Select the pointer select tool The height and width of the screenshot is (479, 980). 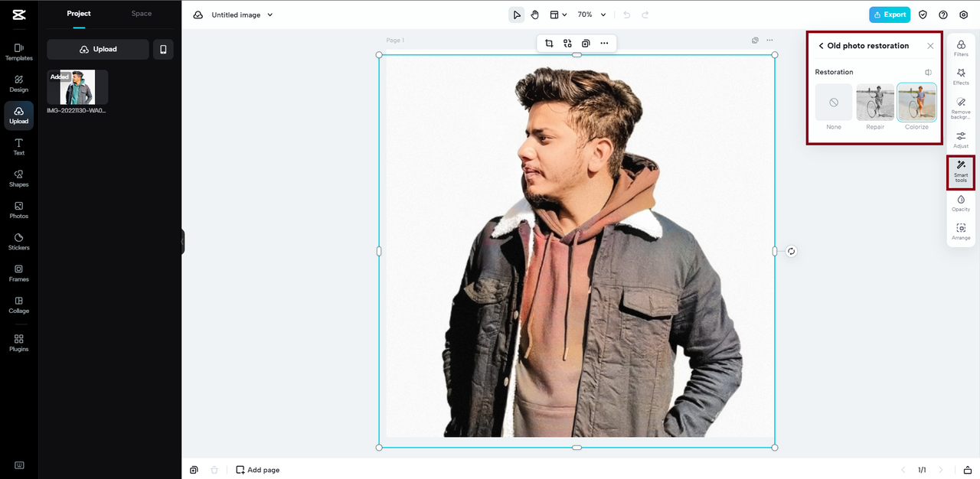tap(517, 15)
